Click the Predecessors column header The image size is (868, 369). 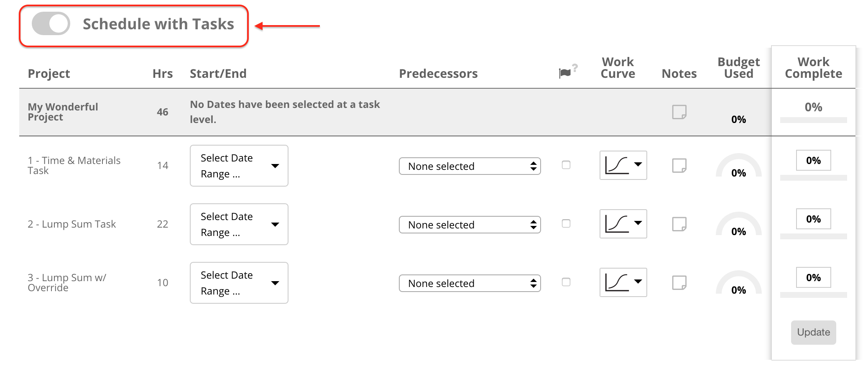[x=438, y=73]
